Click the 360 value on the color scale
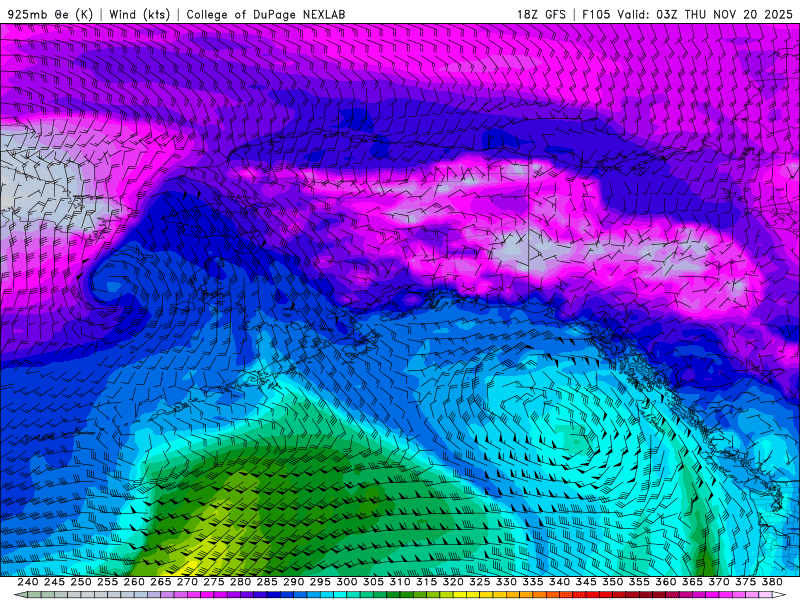 (x=665, y=582)
